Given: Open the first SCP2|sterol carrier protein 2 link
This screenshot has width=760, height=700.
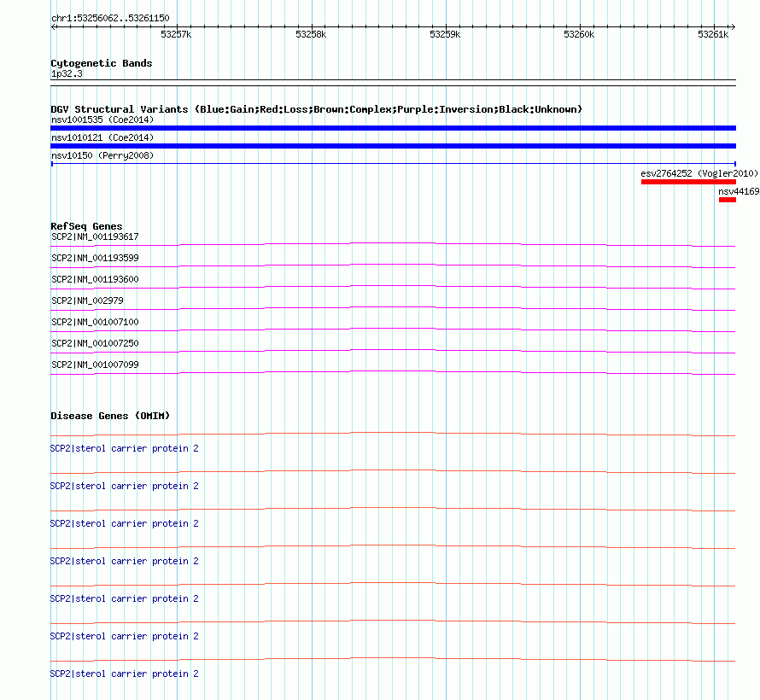Looking at the screenshot, I should (125, 448).
